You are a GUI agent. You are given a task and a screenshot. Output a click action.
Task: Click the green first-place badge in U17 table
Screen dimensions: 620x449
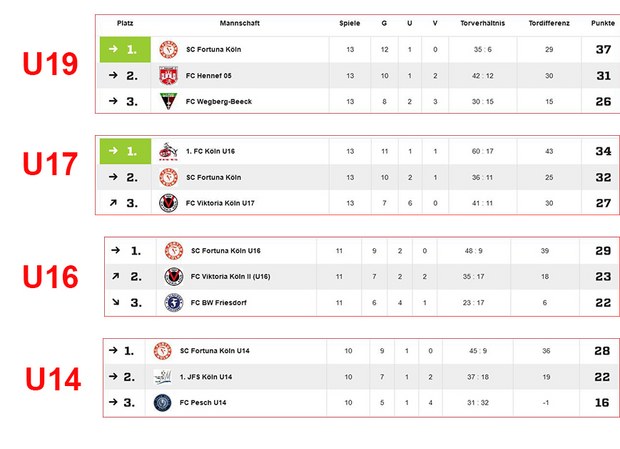click(x=126, y=152)
